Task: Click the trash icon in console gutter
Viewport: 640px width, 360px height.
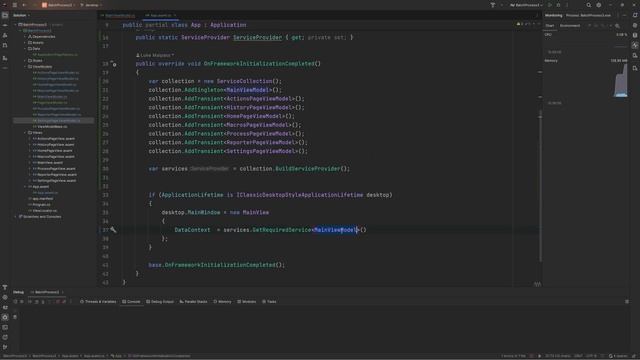Action: [15, 317]
